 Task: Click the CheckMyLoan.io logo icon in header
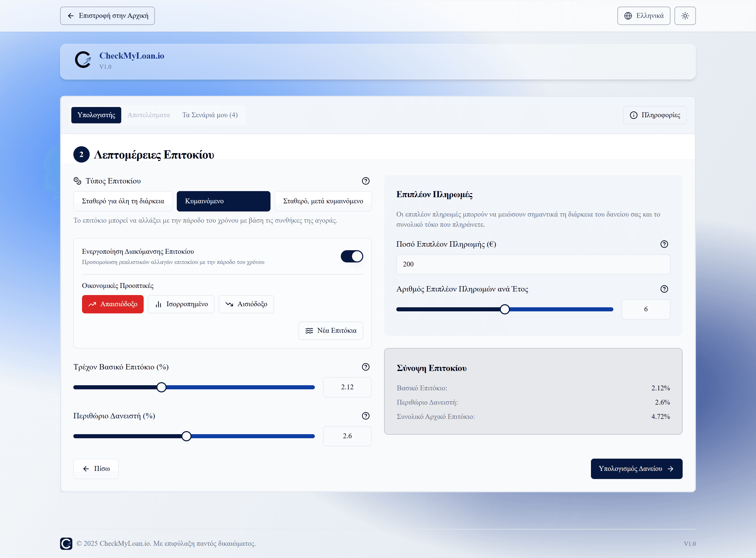point(83,60)
